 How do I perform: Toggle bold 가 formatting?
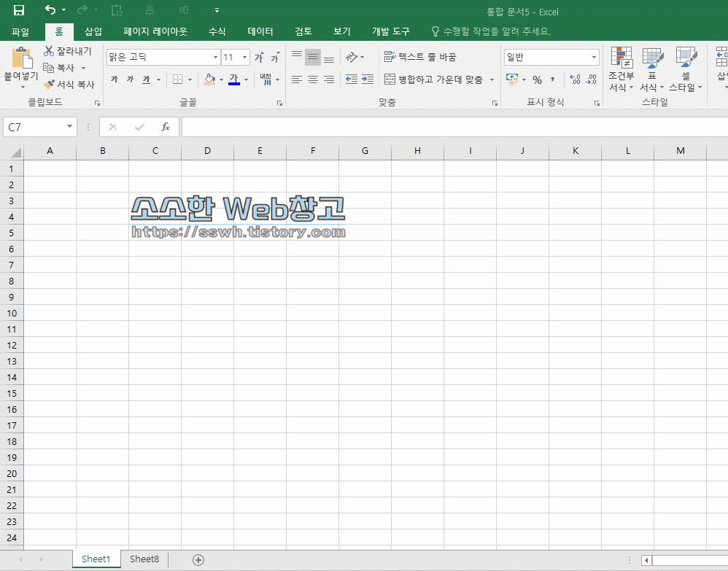(x=115, y=79)
